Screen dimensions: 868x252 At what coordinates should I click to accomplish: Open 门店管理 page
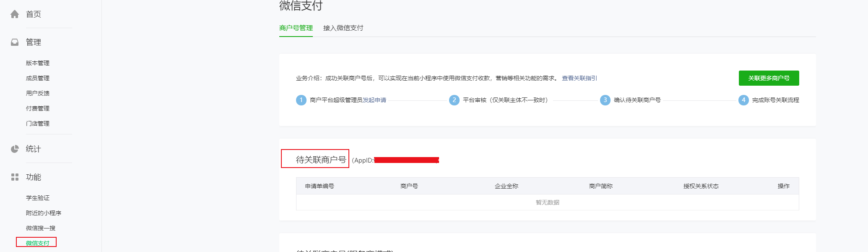click(38, 123)
